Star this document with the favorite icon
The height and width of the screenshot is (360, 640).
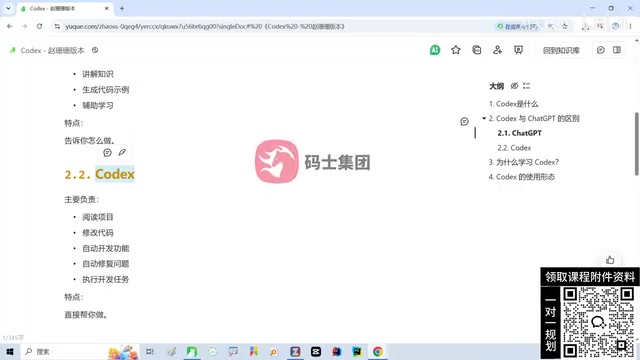click(456, 50)
